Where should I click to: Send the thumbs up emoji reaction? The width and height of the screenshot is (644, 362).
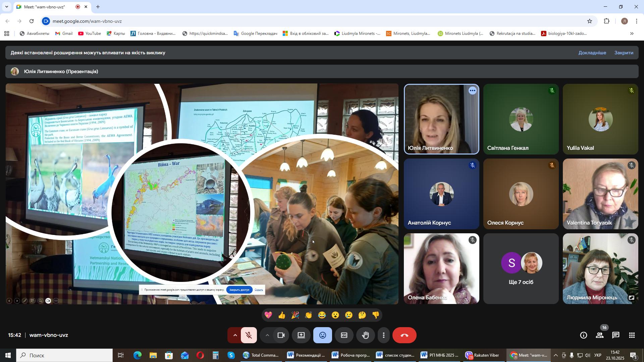click(x=281, y=315)
